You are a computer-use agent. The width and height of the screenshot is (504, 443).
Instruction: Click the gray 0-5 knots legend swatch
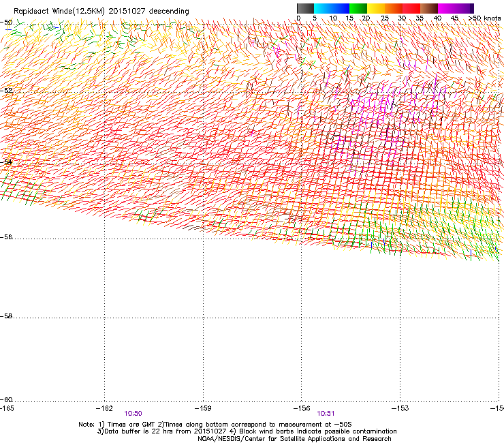click(305, 8)
